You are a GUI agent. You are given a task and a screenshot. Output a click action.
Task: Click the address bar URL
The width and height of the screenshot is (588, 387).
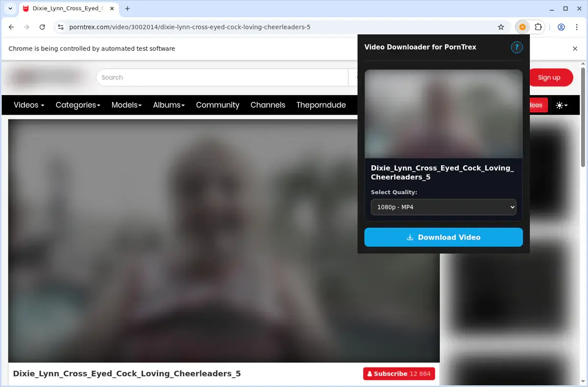tap(190, 27)
